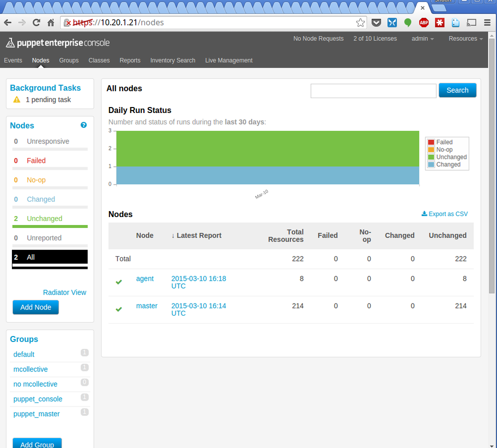This screenshot has width=497, height=448.
Task: Open the no mcollective group
Action: [x=35, y=384]
